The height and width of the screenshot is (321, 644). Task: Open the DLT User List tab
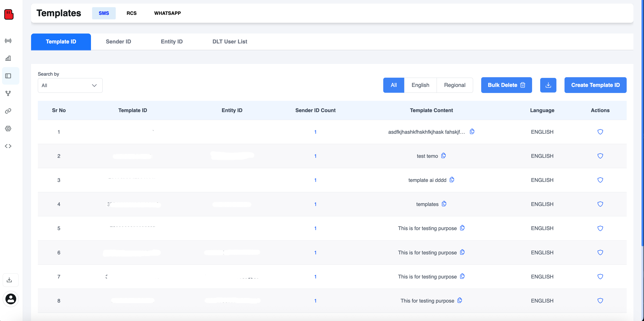coord(230,42)
